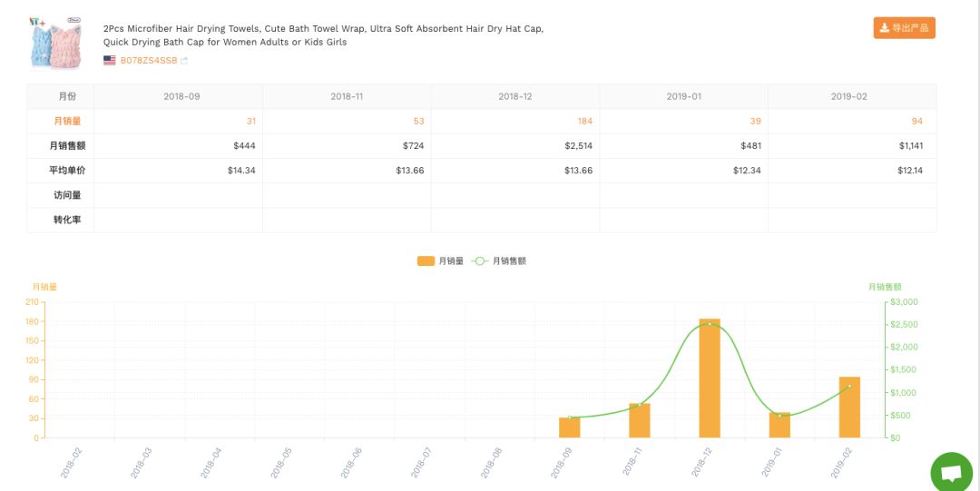Viewport: 980px width, 491px height.
Task: Click the hair towel product thumbnail
Action: click(x=56, y=42)
